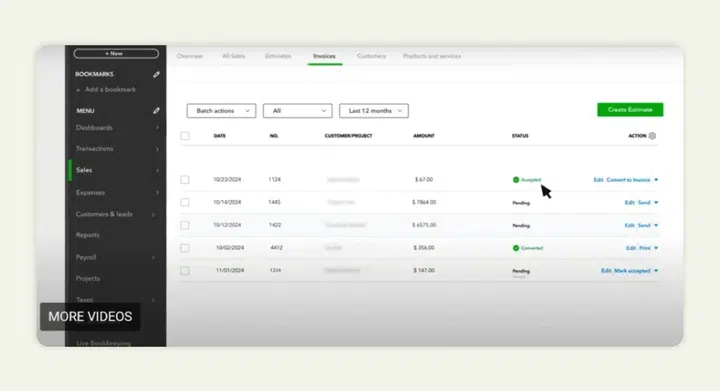Viewport: 720px width, 391px height.
Task: Open Projects in the sidebar
Action: pos(88,279)
